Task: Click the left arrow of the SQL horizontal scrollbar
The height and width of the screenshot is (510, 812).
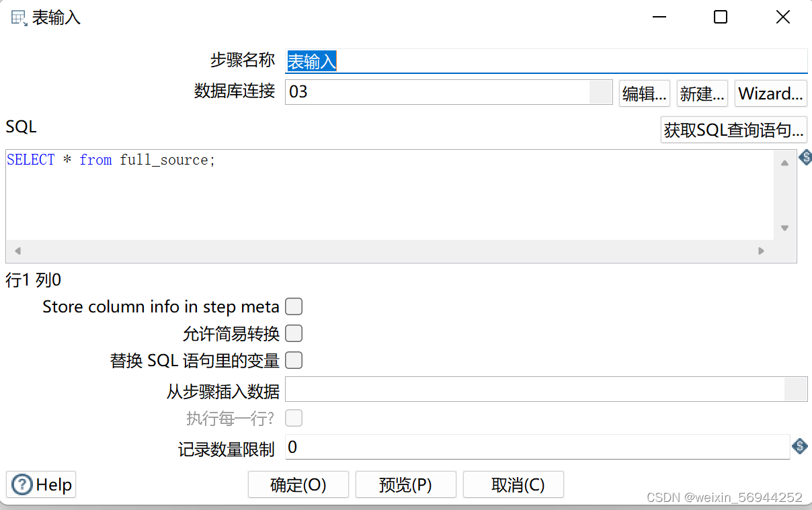Action: pos(17,251)
